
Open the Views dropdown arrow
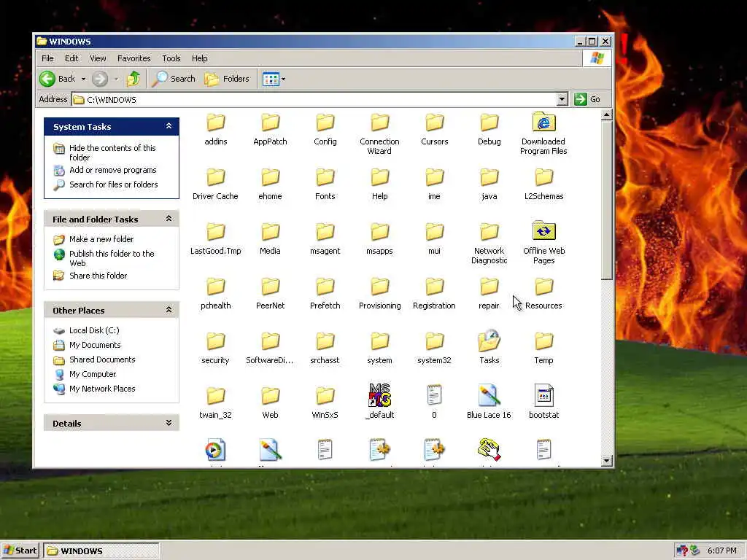pyautogui.click(x=284, y=79)
